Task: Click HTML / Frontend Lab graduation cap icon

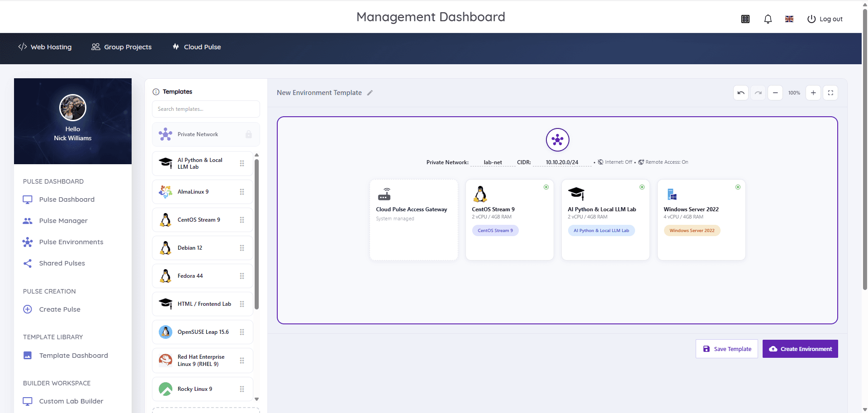Action: (x=166, y=304)
